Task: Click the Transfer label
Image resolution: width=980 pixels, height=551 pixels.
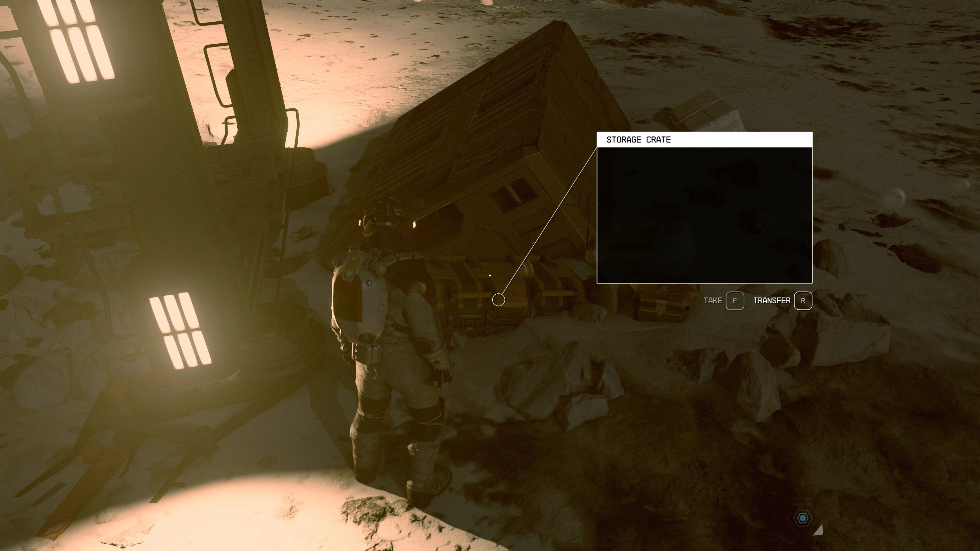Action: [772, 300]
